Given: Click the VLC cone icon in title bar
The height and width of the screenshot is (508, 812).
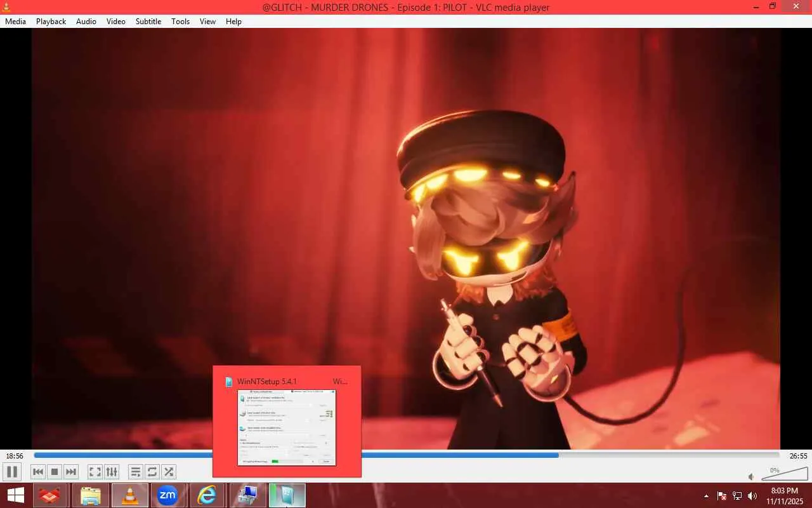Looking at the screenshot, I should 7,7.
